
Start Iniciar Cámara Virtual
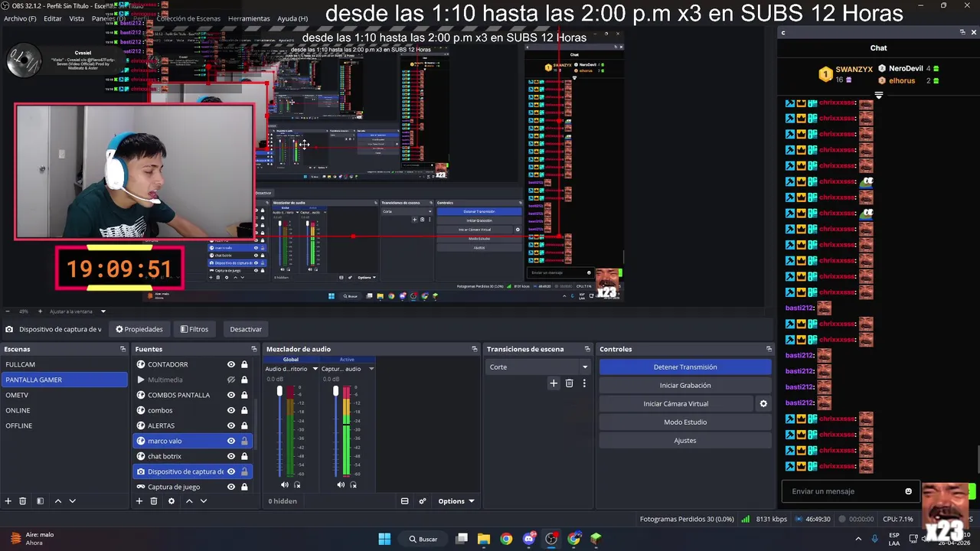click(x=676, y=404)
